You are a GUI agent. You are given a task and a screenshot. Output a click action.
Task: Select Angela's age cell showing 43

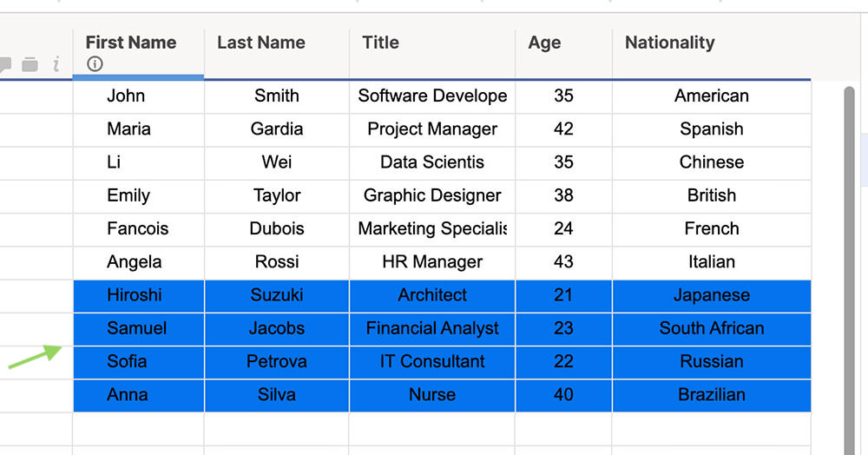click(563, 262)
